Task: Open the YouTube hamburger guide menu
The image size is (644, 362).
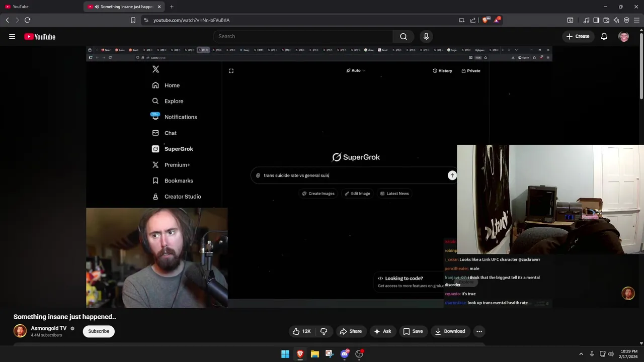Action: 12,37
